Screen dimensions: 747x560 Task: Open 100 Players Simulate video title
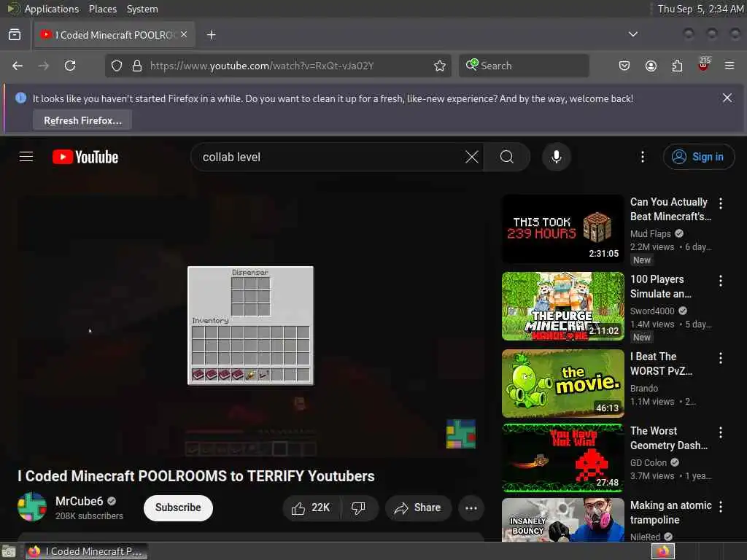tap(661, 286)
